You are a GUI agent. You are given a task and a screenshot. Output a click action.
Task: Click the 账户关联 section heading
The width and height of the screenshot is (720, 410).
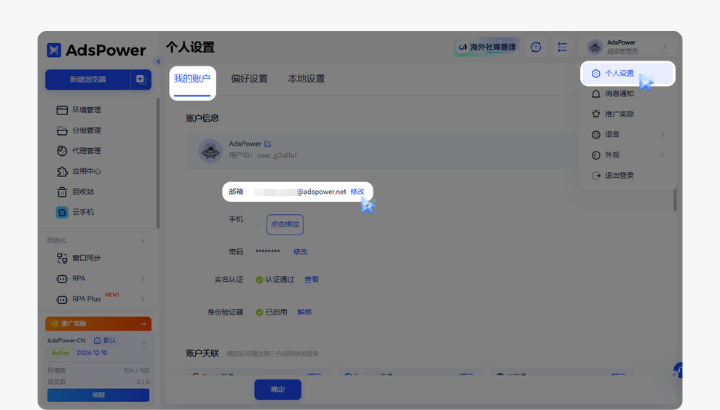[202, 353]
